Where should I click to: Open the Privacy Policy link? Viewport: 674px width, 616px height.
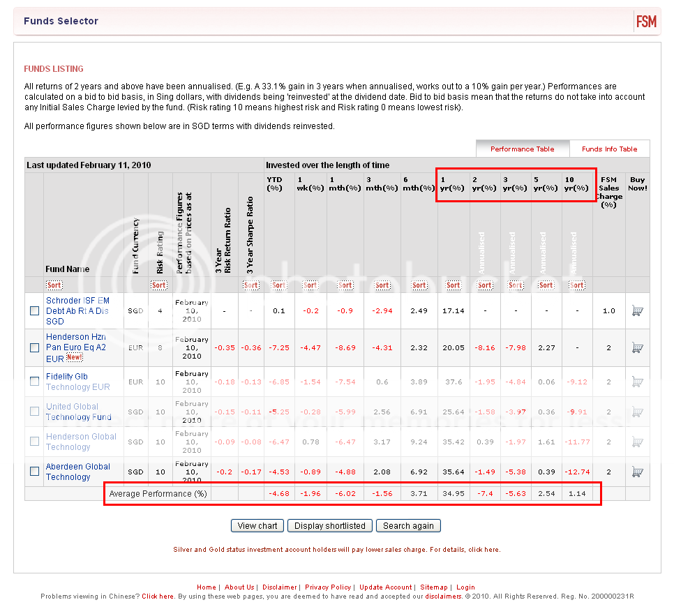tap(328, 587)
